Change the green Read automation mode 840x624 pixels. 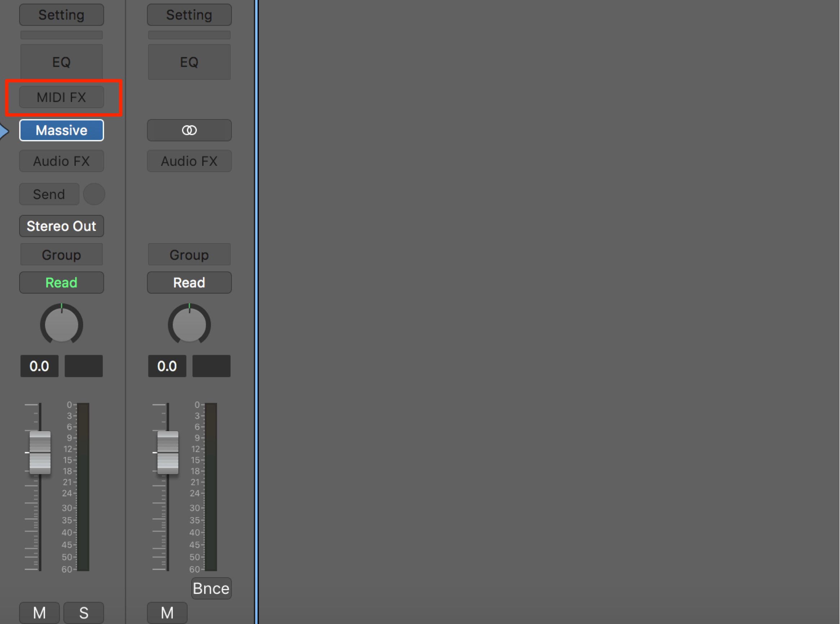click(62, 282)
